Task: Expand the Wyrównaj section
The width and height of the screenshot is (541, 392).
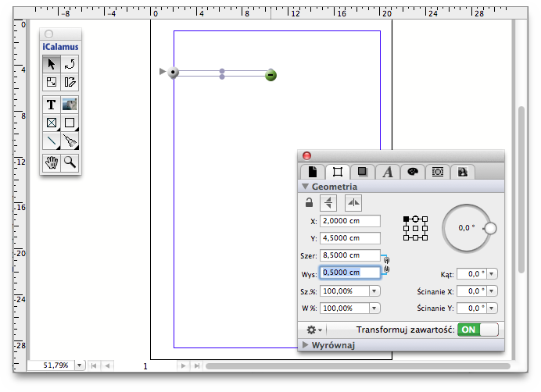Action: point(306,345)
